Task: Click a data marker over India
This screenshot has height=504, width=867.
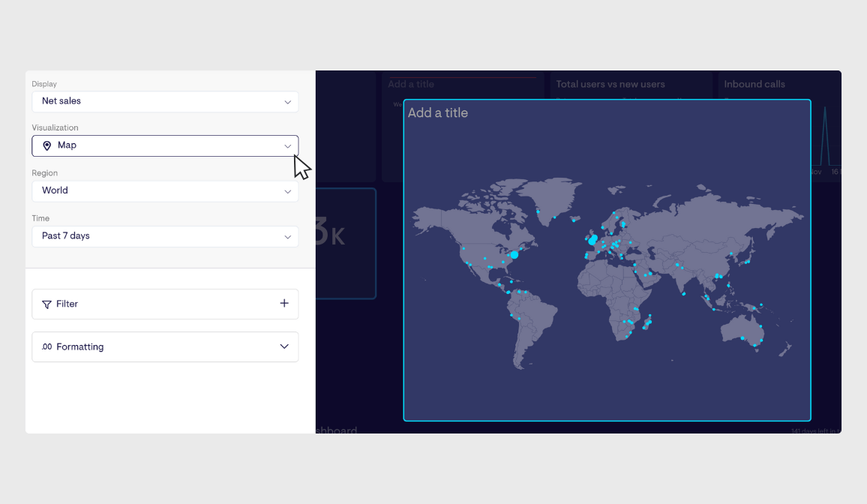Action: click(x=678, y=265)
